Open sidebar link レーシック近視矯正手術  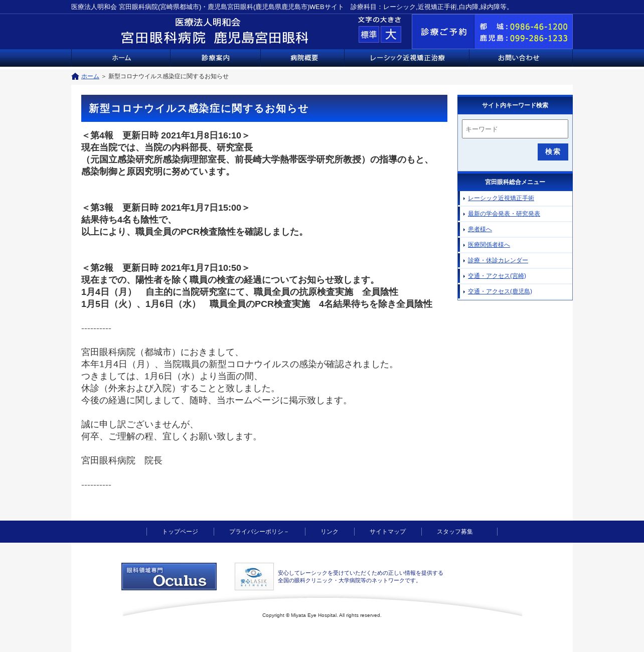pyautogui.click(x=501, y=198)
